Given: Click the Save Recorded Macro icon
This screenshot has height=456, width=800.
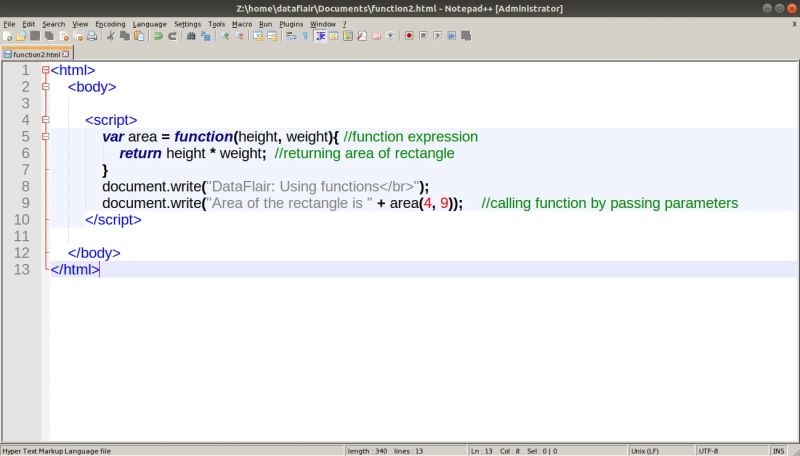Looking at the screenshot, I should (466, 36).
